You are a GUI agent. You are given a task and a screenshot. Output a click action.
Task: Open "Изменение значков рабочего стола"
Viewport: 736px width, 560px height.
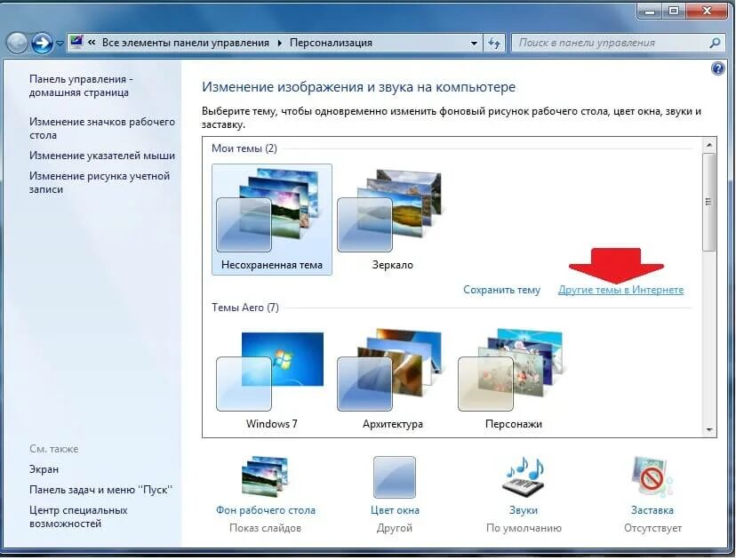(102, 128)
